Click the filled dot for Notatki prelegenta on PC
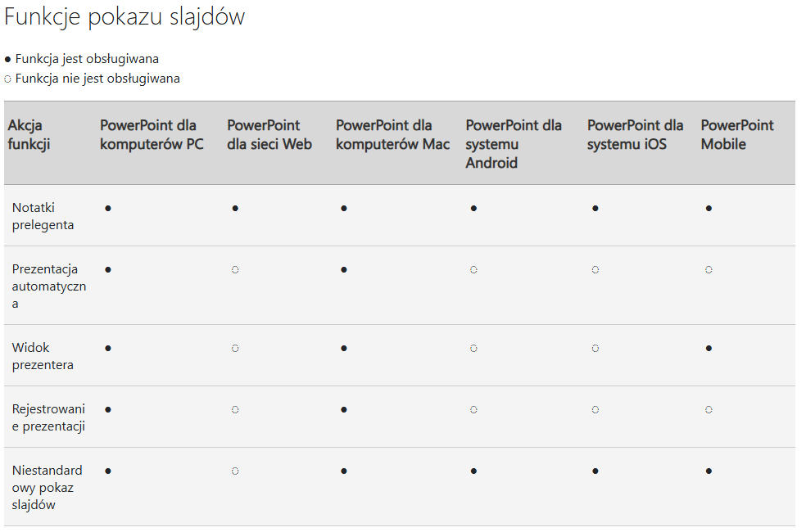 pyautogui.click(x=108, y=209)
